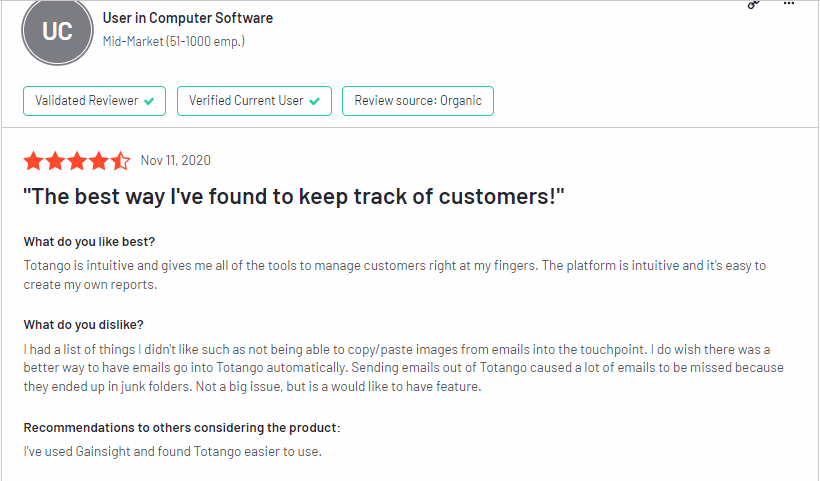Click the Review source: Organic badge
This screenshot has height=481, width=820.
coord(418,101)
